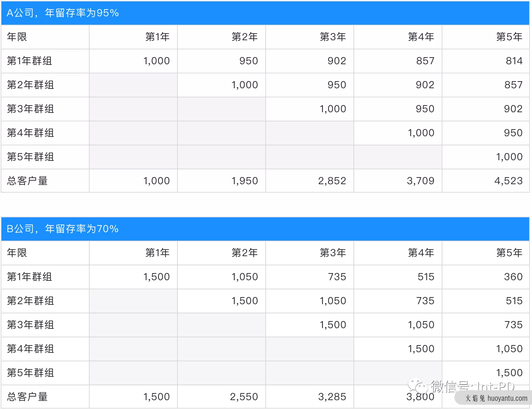This screenshot has width=532, height=410.
Task: Click '857' in A公司 第1年群组 row
Action: click(425, 61)
